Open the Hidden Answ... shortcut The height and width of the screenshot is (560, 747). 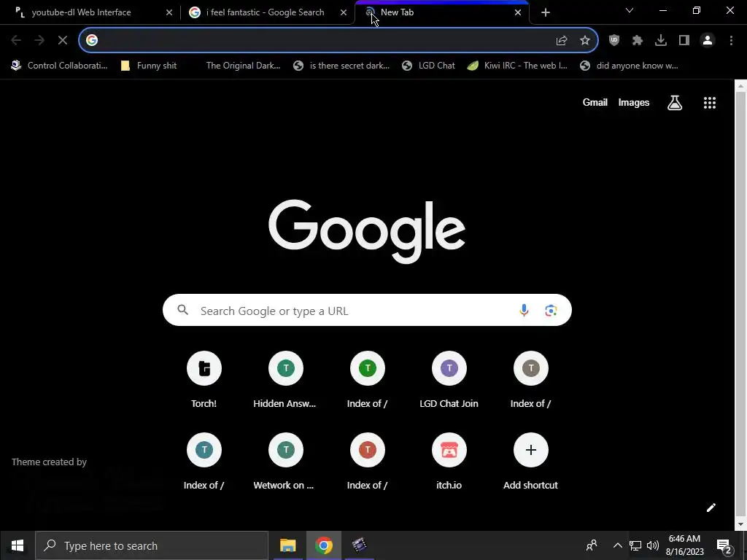(285, 380)
